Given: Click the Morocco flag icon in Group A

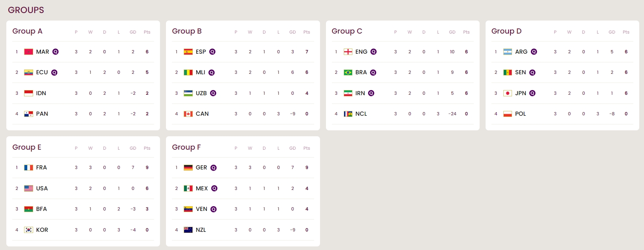Looking at the screenshot, I should tap(28, 52).
